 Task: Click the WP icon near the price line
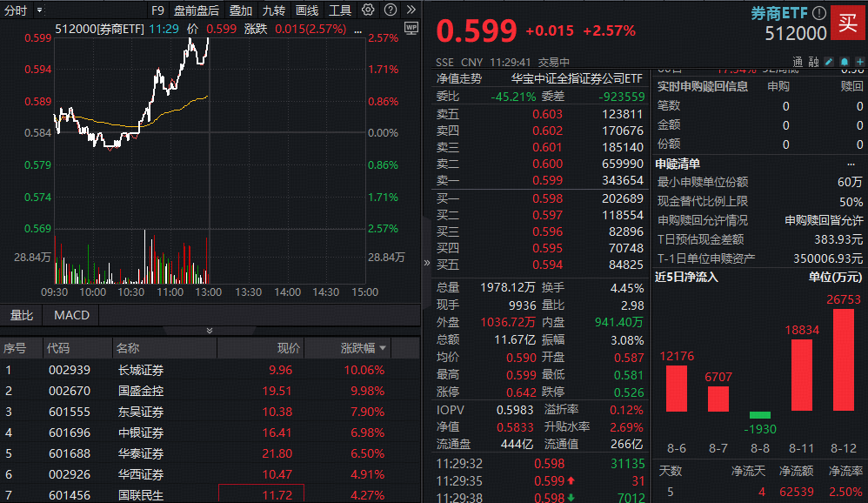click(412, 29)
